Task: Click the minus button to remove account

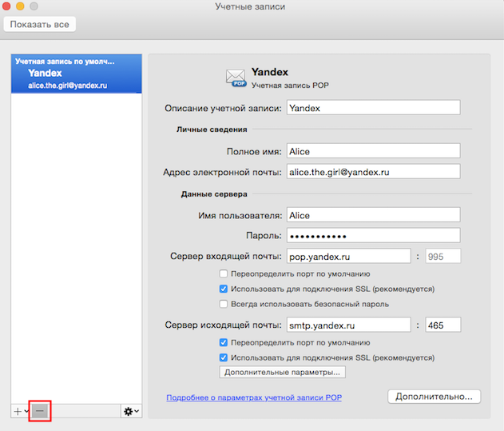Action: [x=40, y=410]
